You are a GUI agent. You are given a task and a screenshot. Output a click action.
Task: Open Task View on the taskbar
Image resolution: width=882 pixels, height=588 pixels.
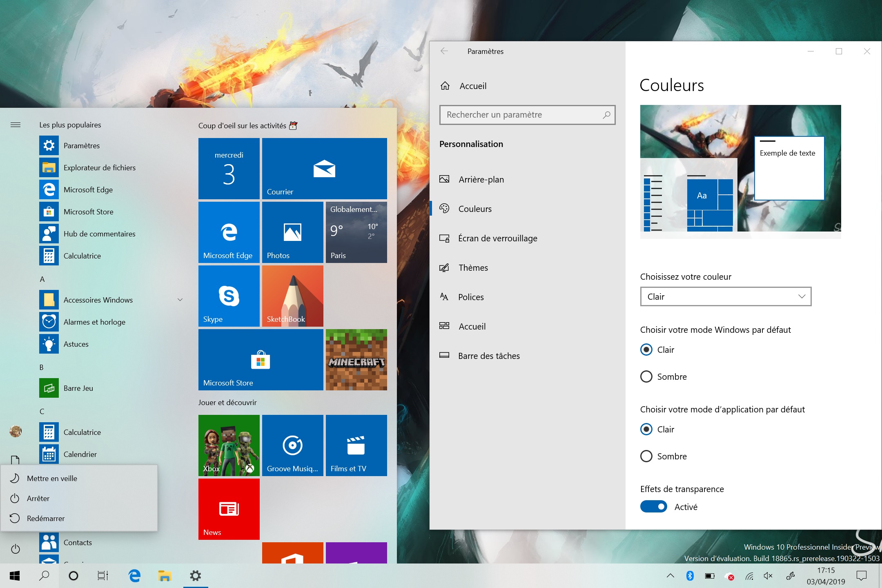(102, 576)
